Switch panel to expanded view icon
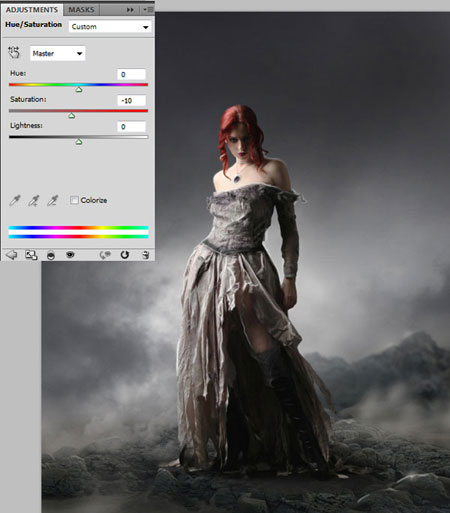 (x=31, y=255)
